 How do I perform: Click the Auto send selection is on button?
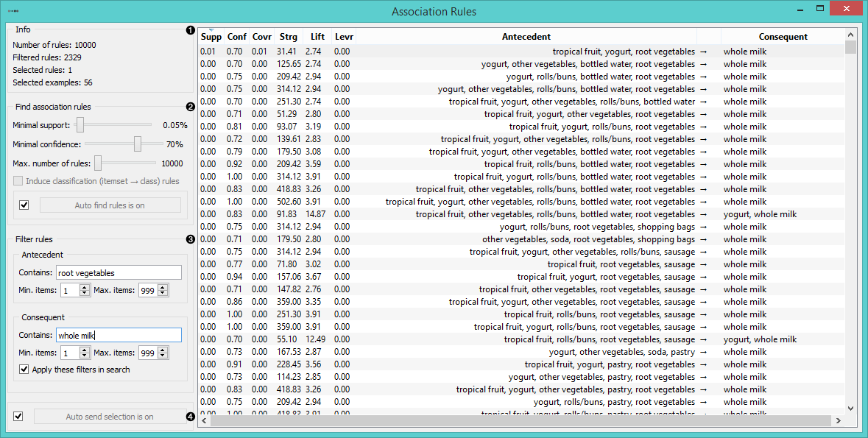point(110,417)
